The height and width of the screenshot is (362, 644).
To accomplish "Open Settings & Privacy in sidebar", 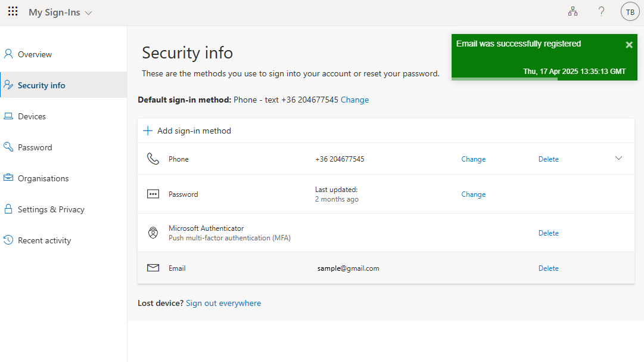I will (x=51, y=209).
